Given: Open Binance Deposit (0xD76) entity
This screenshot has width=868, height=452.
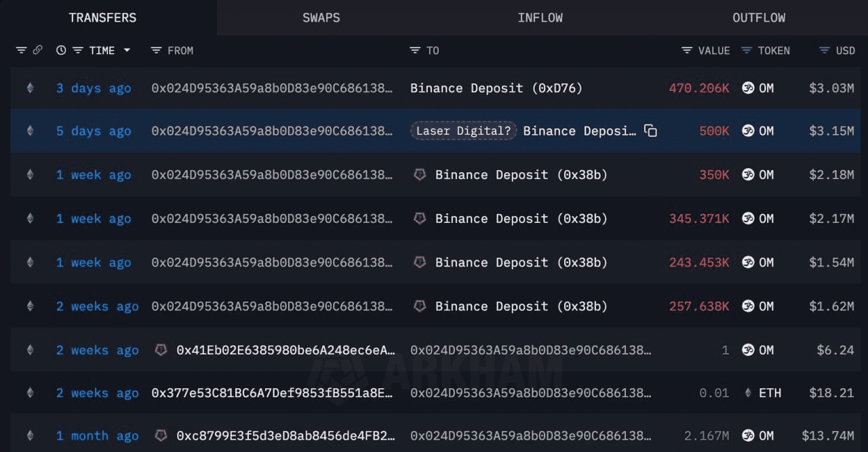Looking at the screenshot, I should pos(496,88).
